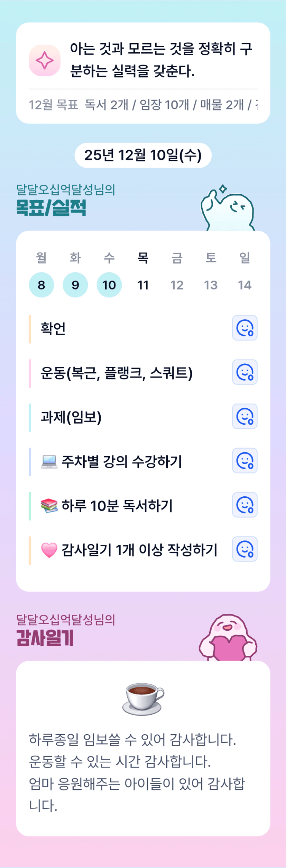Image resolution: width=286 pixels, height=868 pixels.
Task: Select day 9 (화) in week calendar
Action: (x=75, y=285)
